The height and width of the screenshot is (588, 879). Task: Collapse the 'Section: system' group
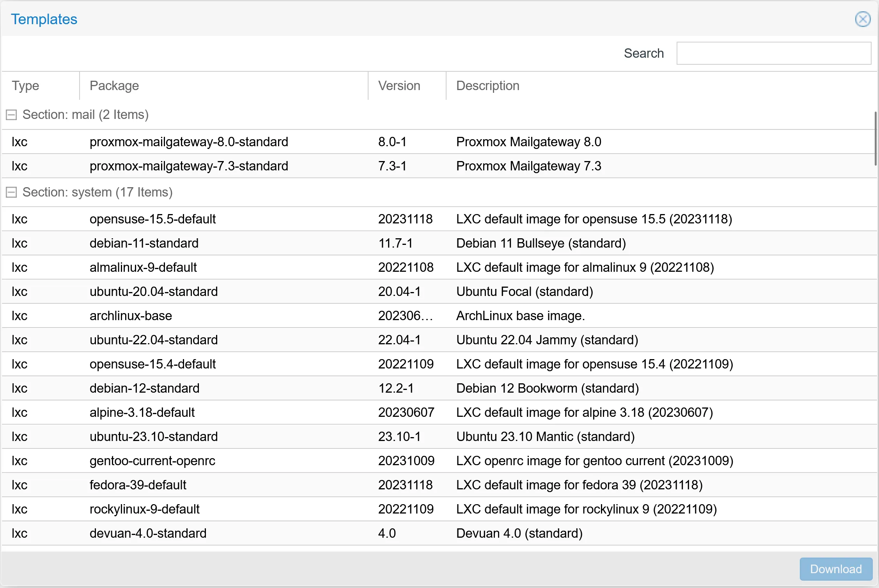11,192
